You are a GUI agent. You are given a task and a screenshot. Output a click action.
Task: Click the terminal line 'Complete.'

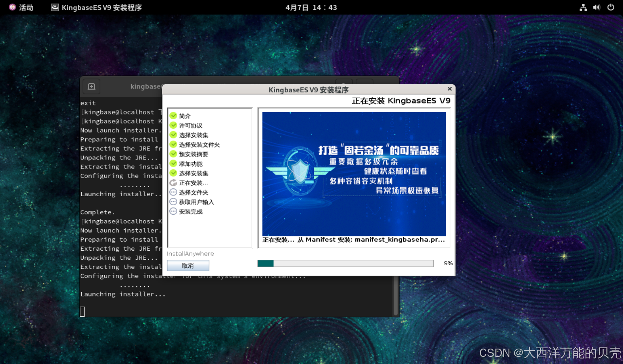point(98,212)
